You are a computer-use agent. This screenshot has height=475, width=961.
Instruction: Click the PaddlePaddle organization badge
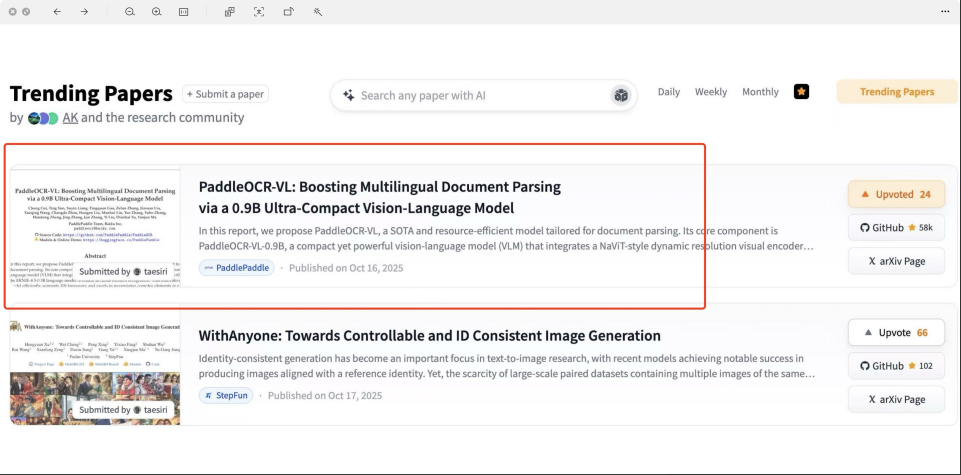[237, 268]
